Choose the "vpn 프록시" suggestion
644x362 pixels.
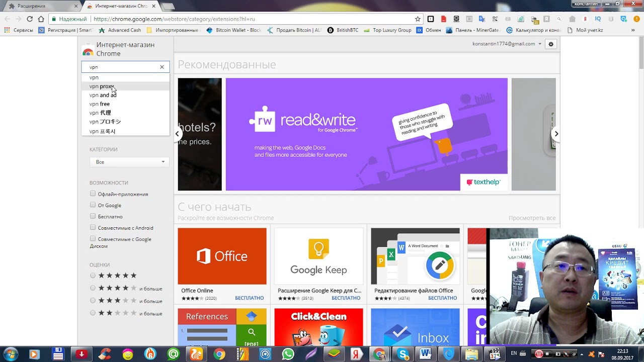coord(126,131)
